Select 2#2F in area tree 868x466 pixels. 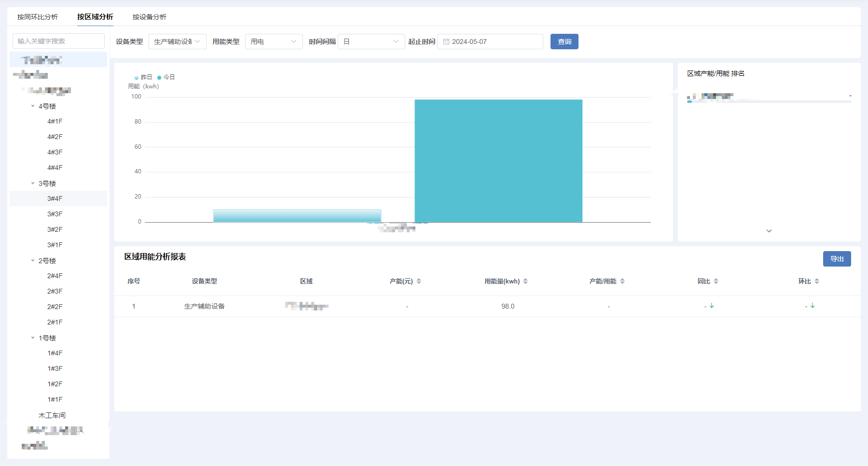tap(55, 307)
